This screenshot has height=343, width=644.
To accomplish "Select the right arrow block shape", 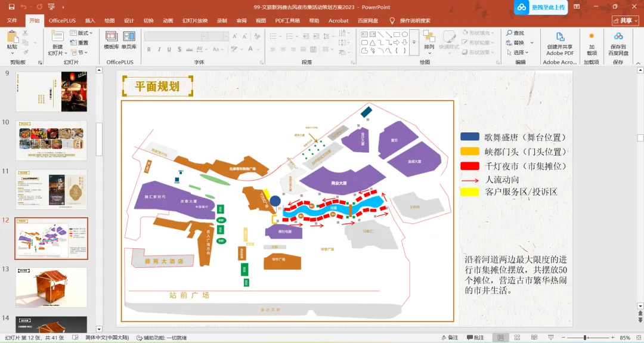I will coord(397,43).
